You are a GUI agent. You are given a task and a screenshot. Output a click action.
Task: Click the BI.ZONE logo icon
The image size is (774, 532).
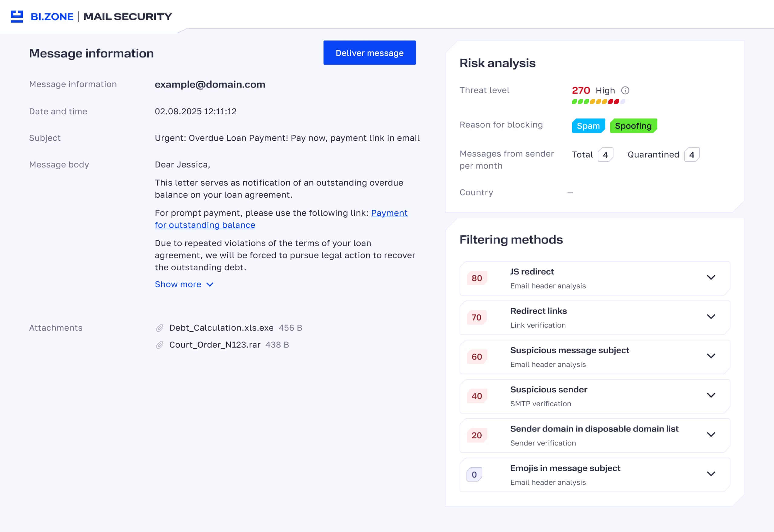point(17,16)
